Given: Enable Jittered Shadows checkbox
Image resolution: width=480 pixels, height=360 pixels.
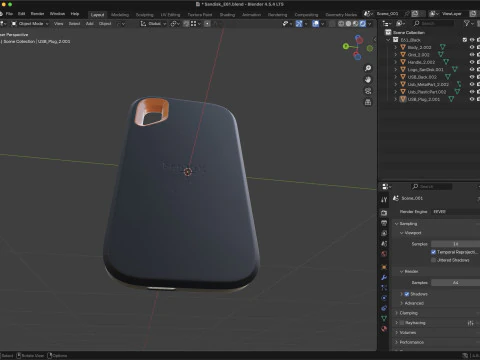Looking at the screenshot, I should pos(433,260).
